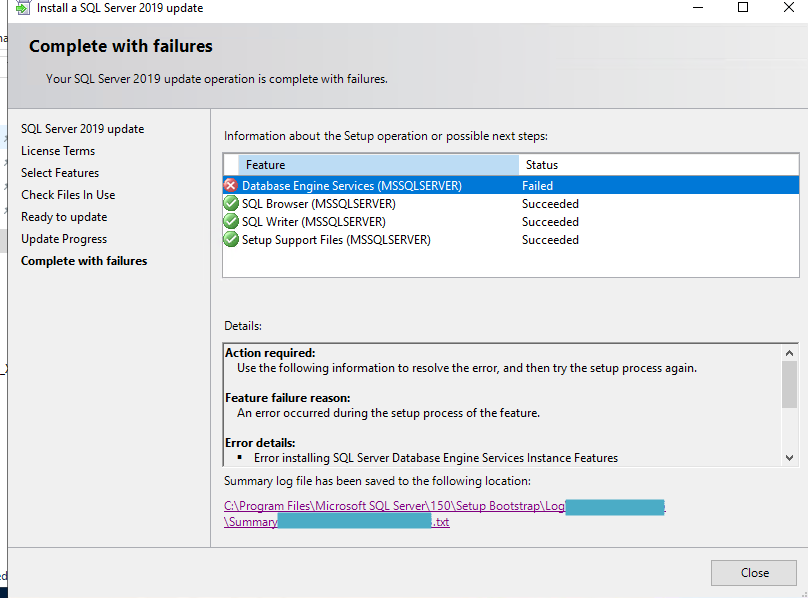Click the red failed icon for Database Engine Services
The image size is (808, 598).
[231, 186]
